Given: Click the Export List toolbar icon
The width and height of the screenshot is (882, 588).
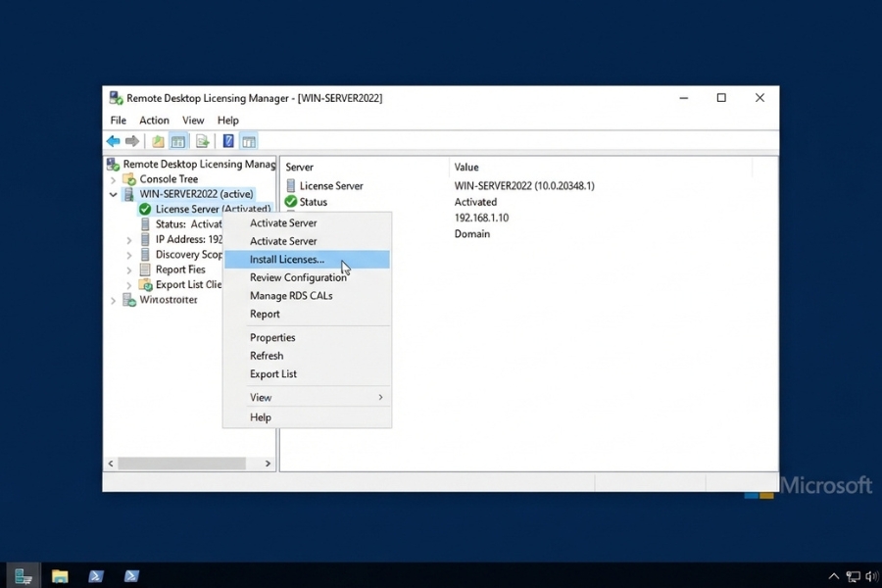Looking at the screenshot, I should click(202, 141).
